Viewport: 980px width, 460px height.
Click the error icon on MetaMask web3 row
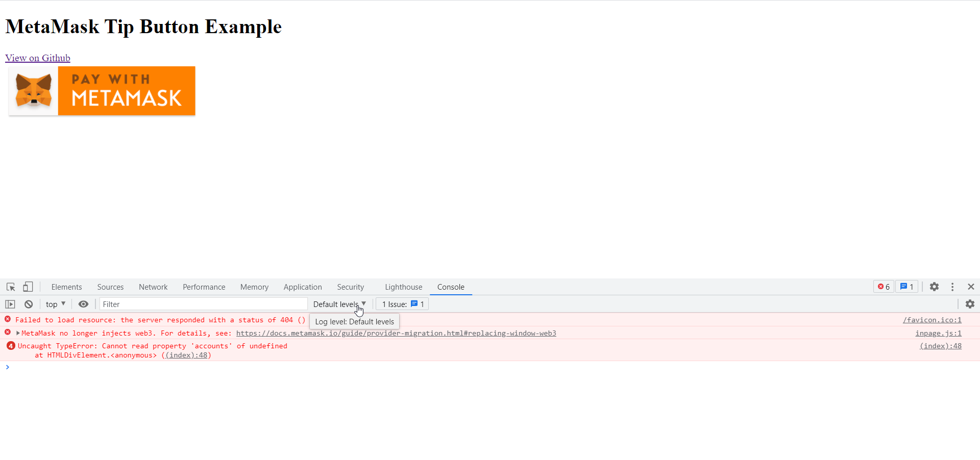[x=8, y=333]
